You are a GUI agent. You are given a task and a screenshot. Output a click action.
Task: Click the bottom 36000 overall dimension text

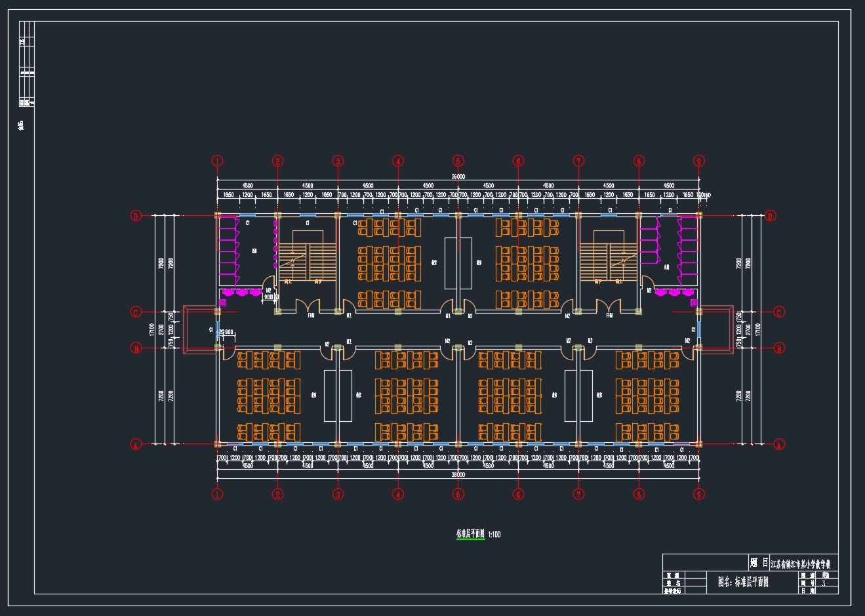[458, 474]
